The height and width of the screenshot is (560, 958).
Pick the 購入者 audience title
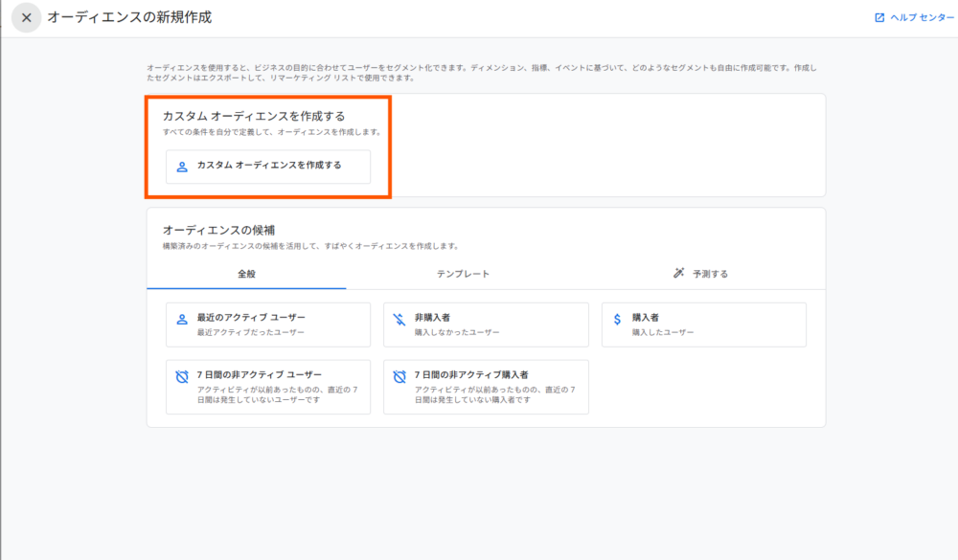point(645,318)
